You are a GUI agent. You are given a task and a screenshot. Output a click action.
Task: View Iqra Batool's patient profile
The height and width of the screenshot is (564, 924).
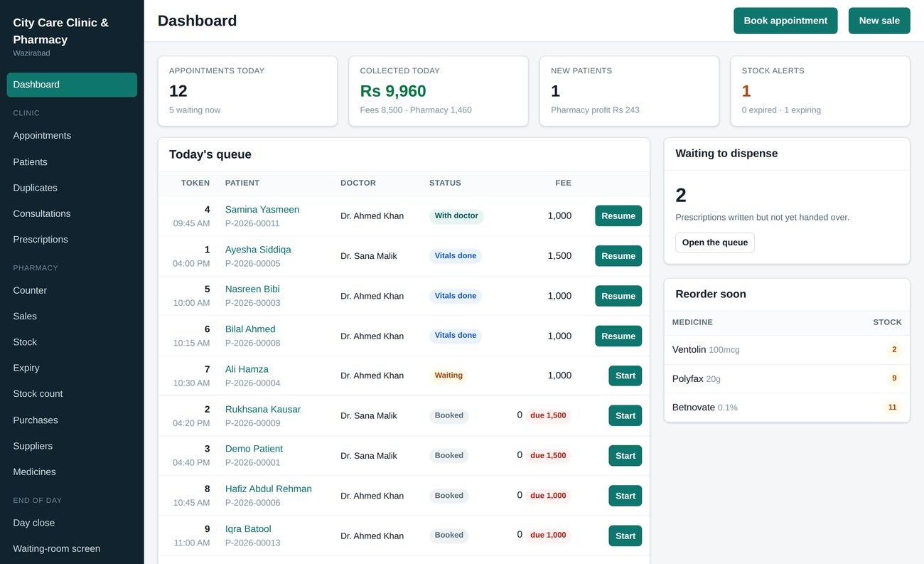tap(248, 529)
